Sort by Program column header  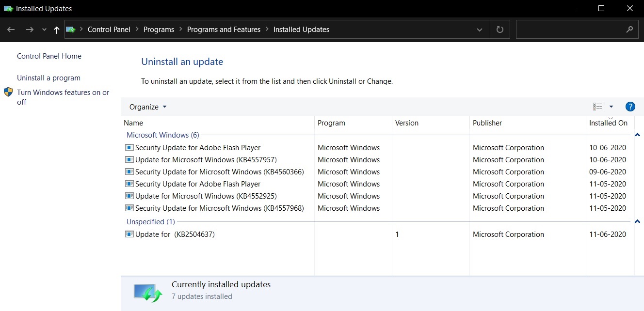[353, 123]
